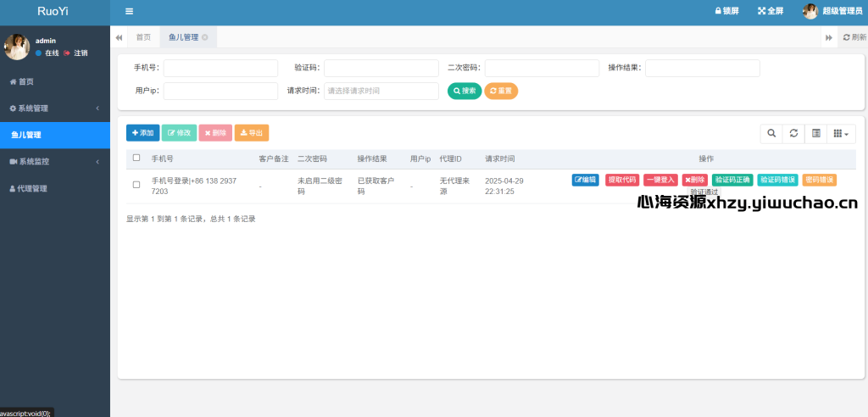Image resolution: width=868 pixels, height=417 pixels.
Task: Enter fullscreen via the 全屏 icon
Action: tap(771, 11)
